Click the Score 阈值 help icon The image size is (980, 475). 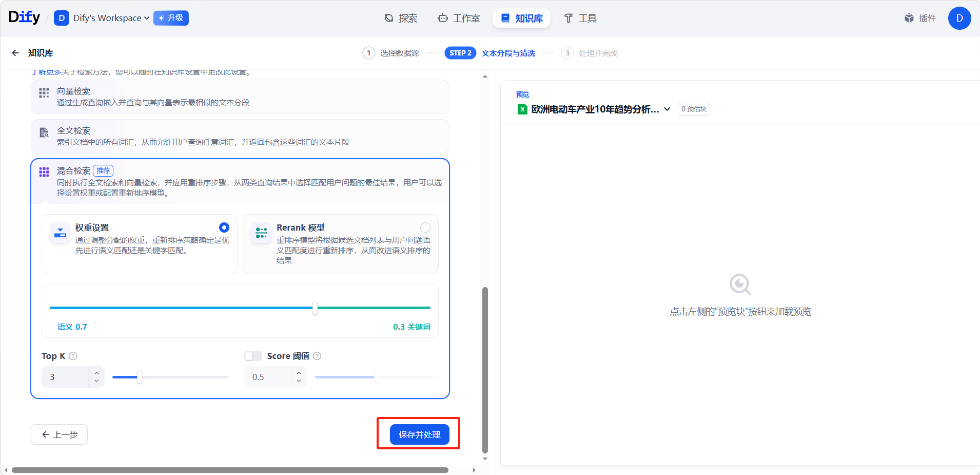coord(317,356)
